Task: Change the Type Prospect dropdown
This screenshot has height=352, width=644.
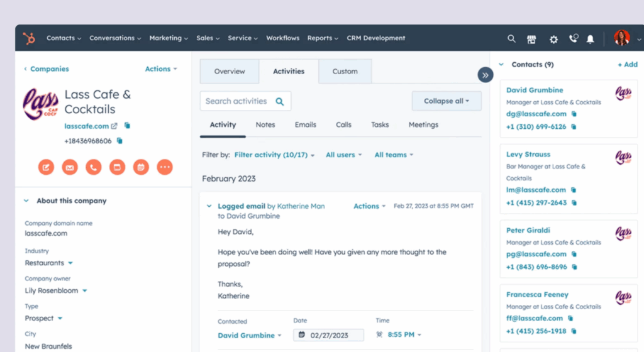Action: (43, 318)
